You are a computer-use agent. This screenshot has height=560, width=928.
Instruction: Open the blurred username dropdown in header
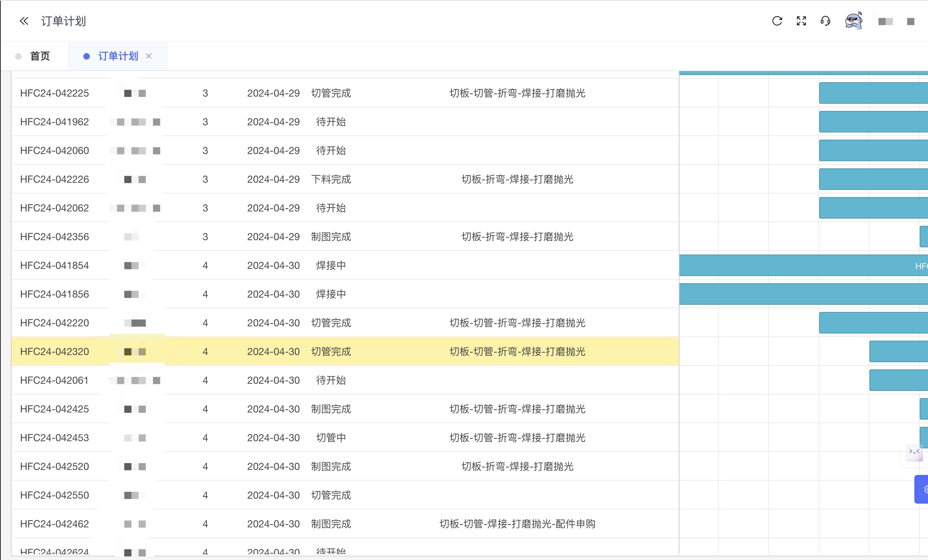[x=885, y=22]
